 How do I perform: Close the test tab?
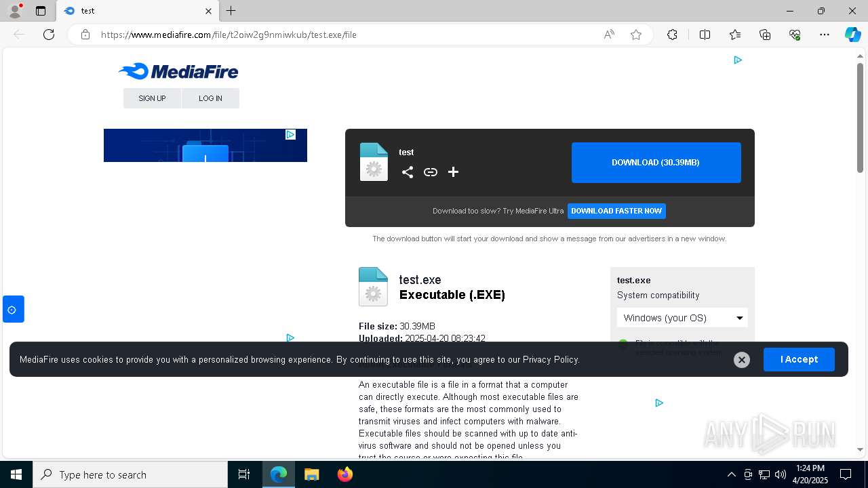tap(208, 11)
